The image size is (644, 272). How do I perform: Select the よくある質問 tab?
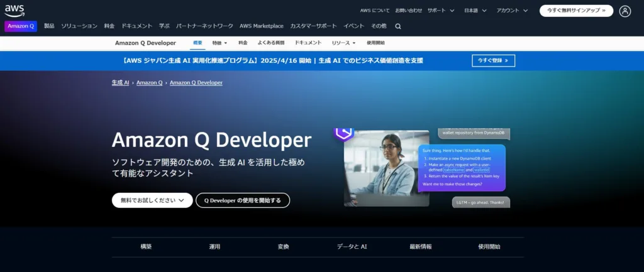point(271,43)
